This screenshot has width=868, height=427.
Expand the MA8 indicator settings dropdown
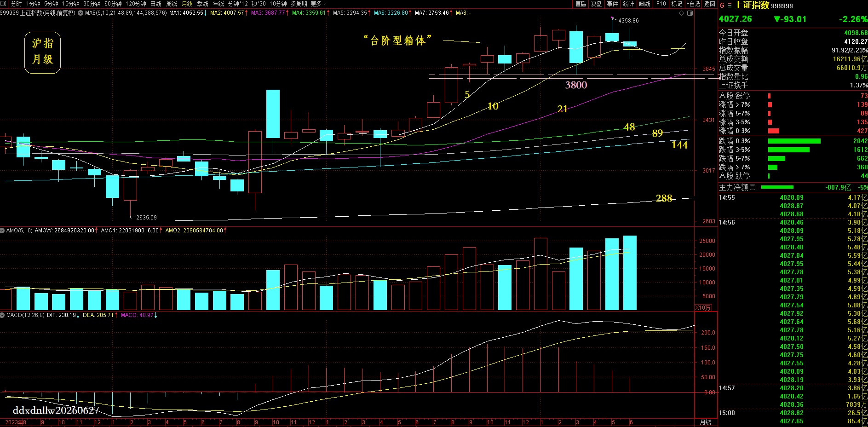pos(80,13)
